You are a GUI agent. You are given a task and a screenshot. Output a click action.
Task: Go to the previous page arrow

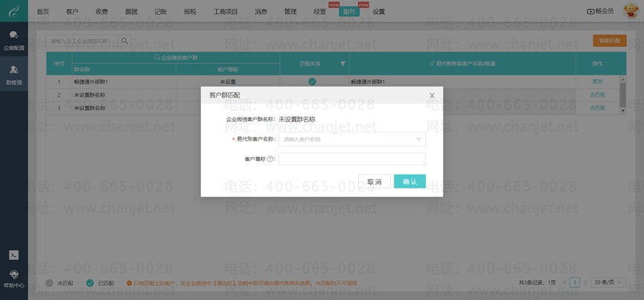pos(564,282)
